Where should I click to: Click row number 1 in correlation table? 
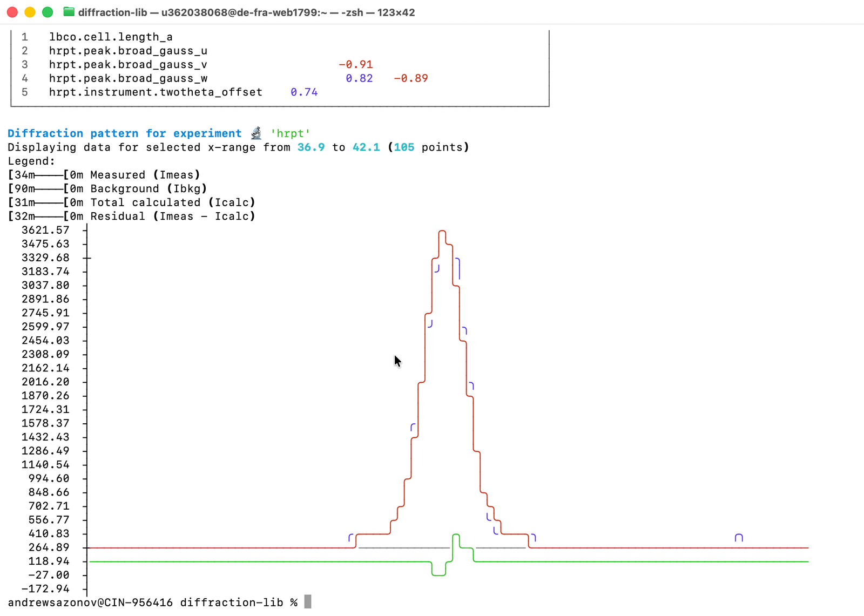tap(25, 37)
